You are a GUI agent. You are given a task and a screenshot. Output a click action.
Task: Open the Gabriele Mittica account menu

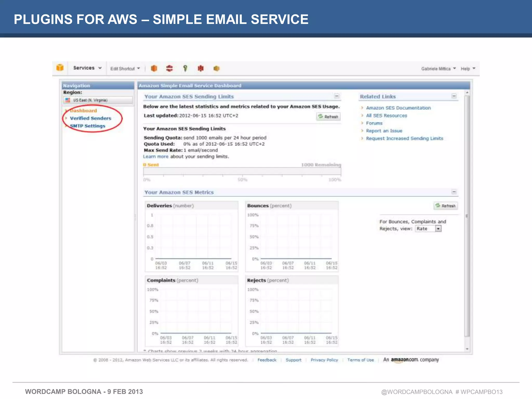click(x=438, y=69)
